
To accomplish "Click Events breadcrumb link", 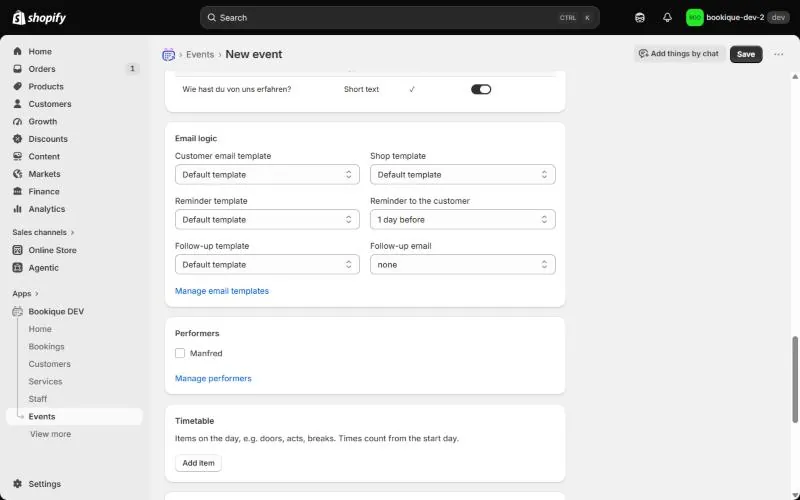I will pos(200,55).
